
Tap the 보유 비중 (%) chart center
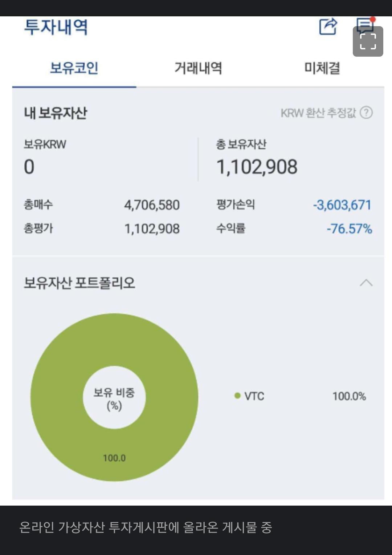[114, 398]
